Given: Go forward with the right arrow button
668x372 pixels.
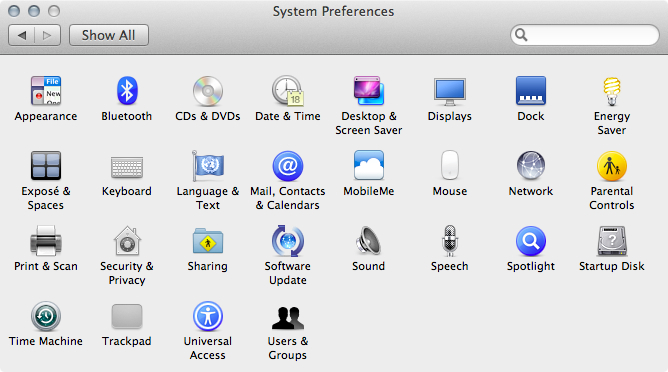Looking at the screenshot, I should click(x=47, y=35).
